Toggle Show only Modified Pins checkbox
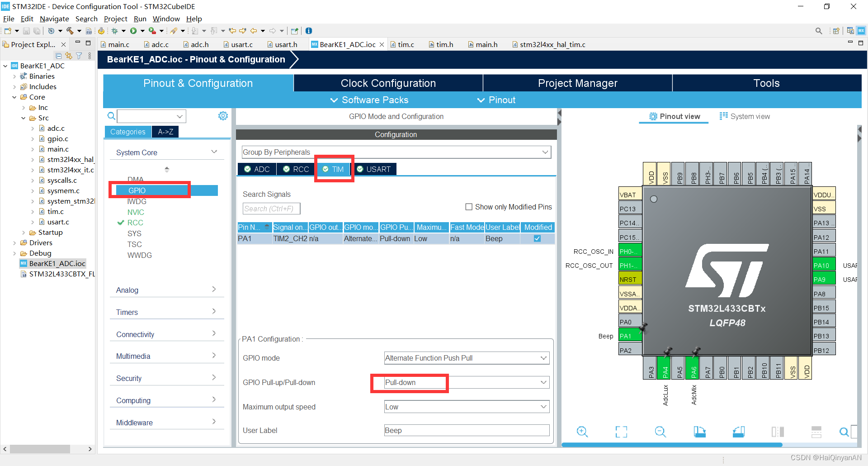This screenshot has height=466, width=868. click(469, 207)
